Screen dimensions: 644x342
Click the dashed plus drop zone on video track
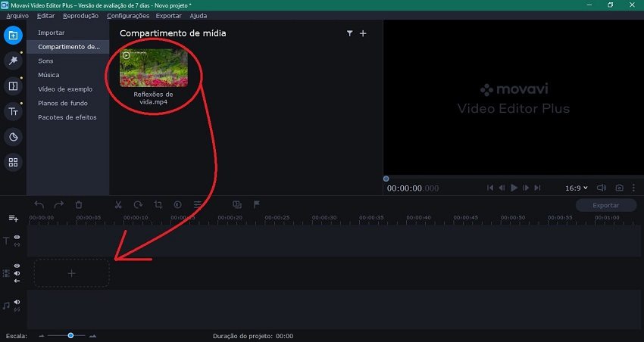pyautogui.click(x=71, y=273)
